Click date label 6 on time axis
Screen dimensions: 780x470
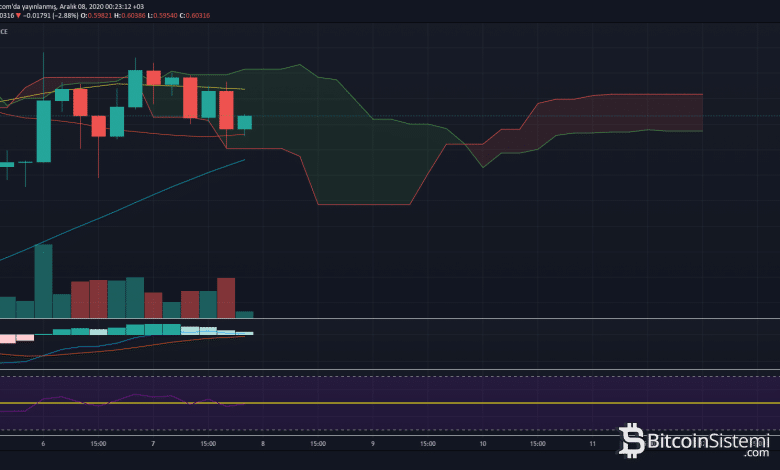click(x=43, y=443)
